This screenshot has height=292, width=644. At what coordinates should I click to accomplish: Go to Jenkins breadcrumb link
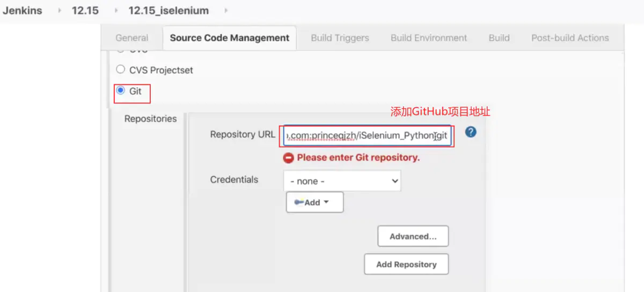click(x=23, y=11)
